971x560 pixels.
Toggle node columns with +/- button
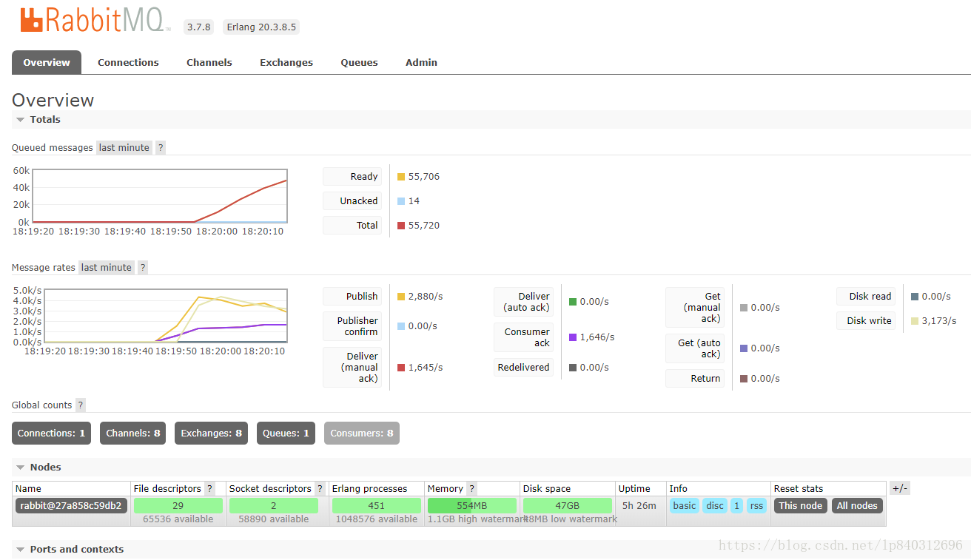pos(900,488)
